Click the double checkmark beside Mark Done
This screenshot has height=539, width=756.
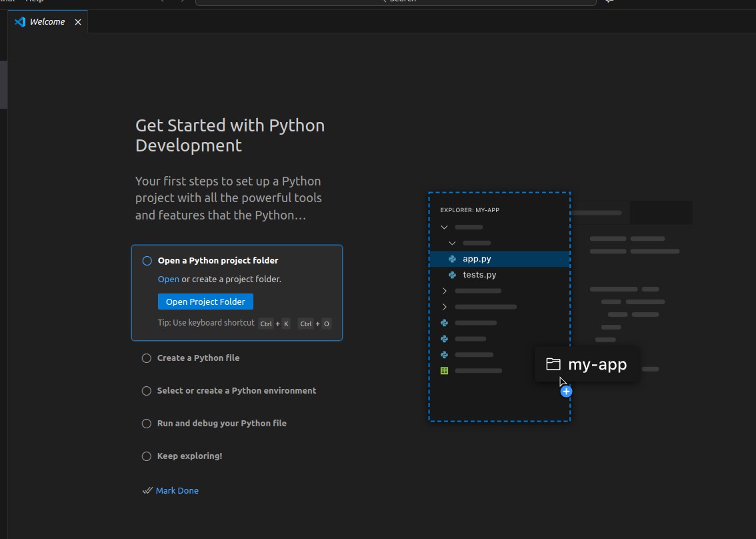(x=147, y=490)
